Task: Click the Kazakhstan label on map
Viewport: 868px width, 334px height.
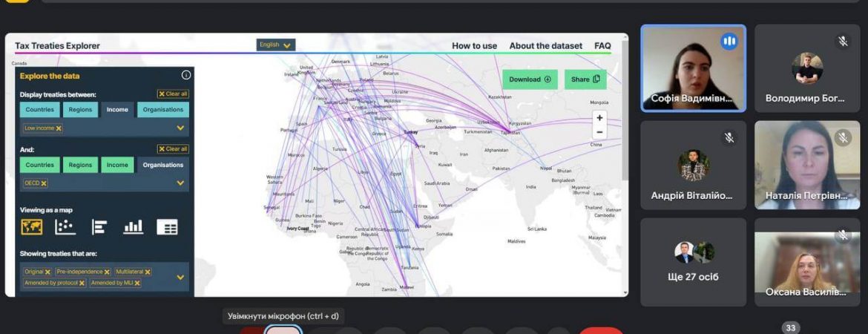Action: pos(500,97)
